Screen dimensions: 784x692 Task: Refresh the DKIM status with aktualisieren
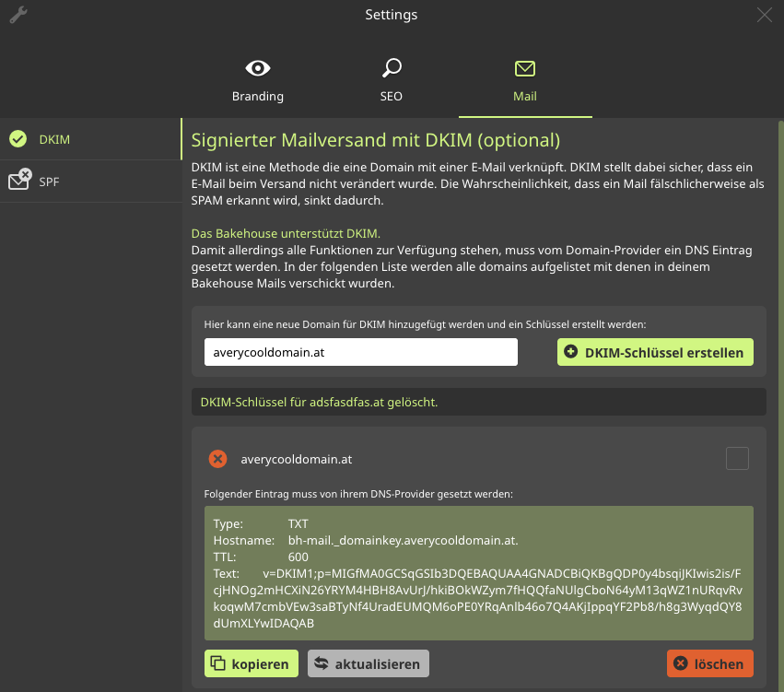pyautogui.click(x=368, y=663)
